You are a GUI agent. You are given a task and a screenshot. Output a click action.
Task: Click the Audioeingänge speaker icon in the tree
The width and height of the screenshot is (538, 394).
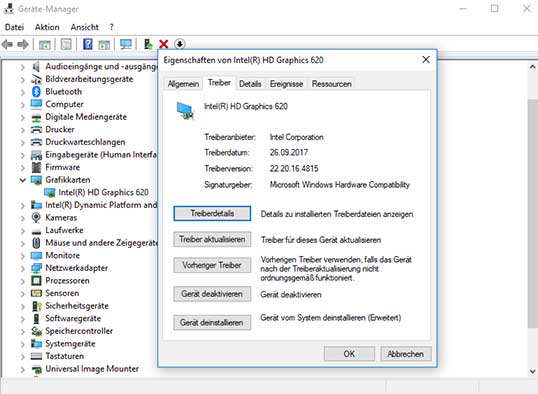click(x=36, y=67)
